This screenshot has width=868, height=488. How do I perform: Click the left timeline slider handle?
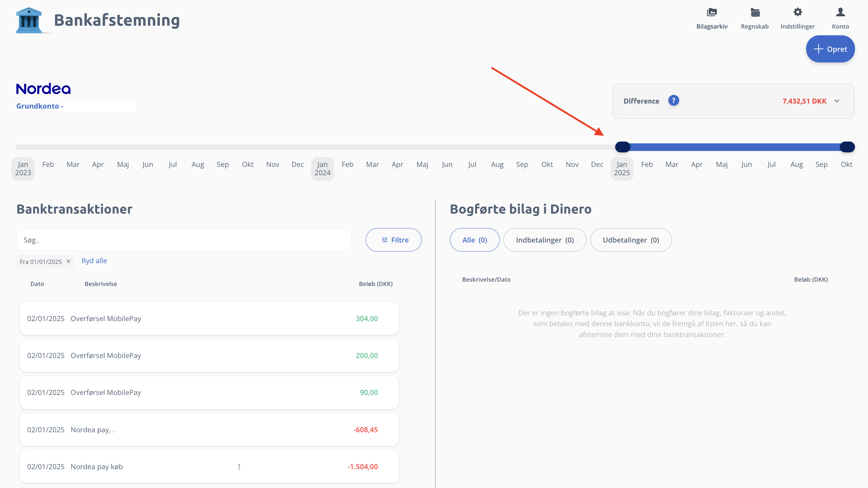tap(622, 147)
